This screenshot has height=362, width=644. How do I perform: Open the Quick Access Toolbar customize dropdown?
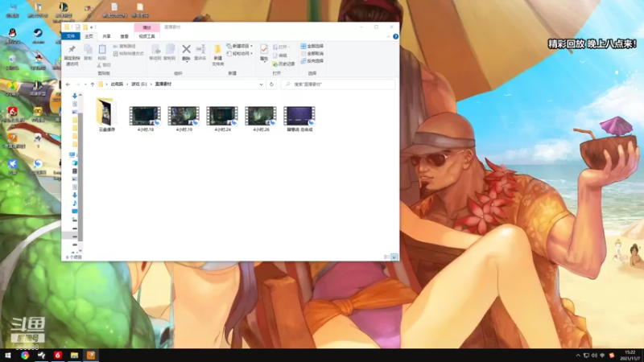pos(91,27)
